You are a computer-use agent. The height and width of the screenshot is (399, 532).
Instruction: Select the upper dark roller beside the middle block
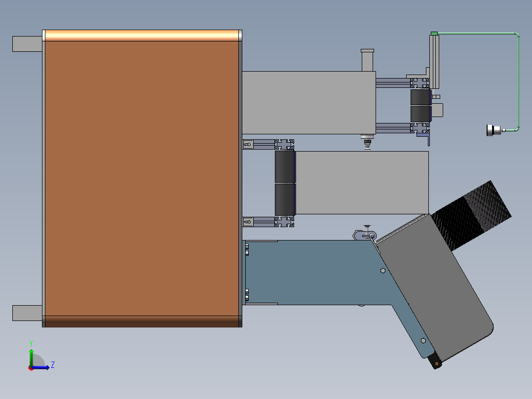(285, 167)
